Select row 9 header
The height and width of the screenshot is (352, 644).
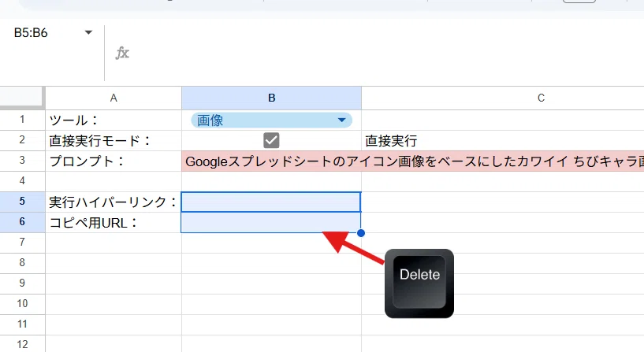[x=22, y=283]
